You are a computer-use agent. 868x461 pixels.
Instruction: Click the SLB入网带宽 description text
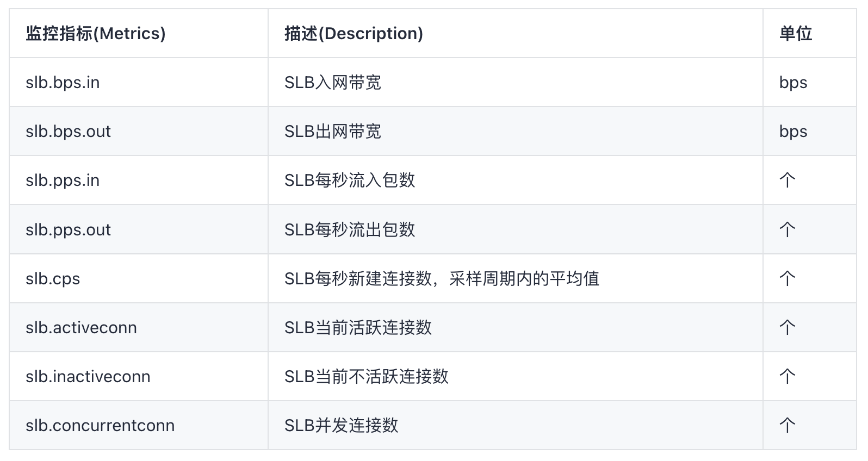(332, 83)
